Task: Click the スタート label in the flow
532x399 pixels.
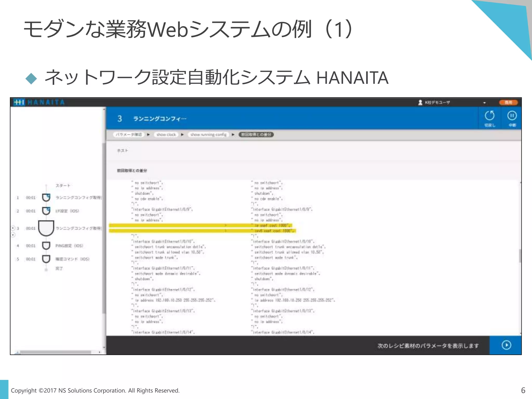Action: [x=63, y=185]
